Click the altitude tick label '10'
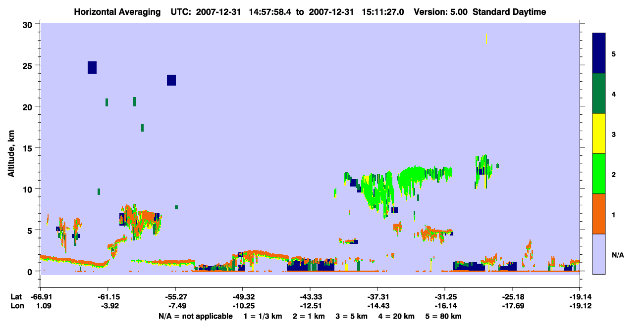The image size is (644, 330). (29, 189)
